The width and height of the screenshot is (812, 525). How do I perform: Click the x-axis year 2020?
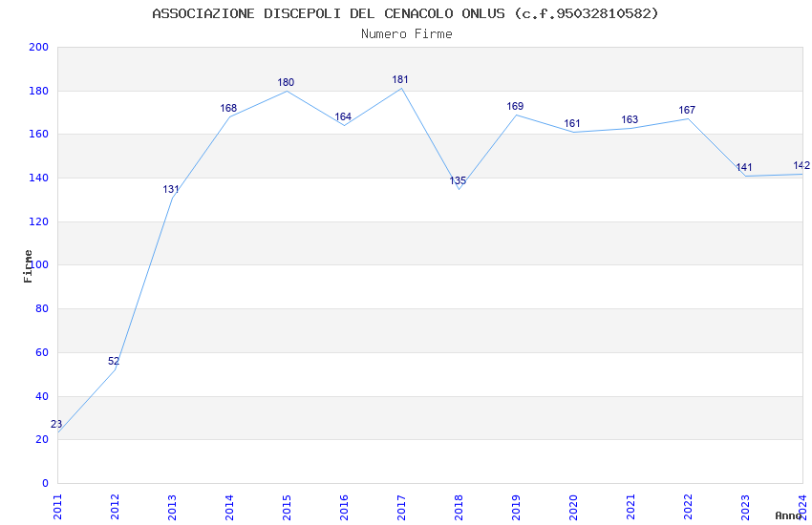573,507
